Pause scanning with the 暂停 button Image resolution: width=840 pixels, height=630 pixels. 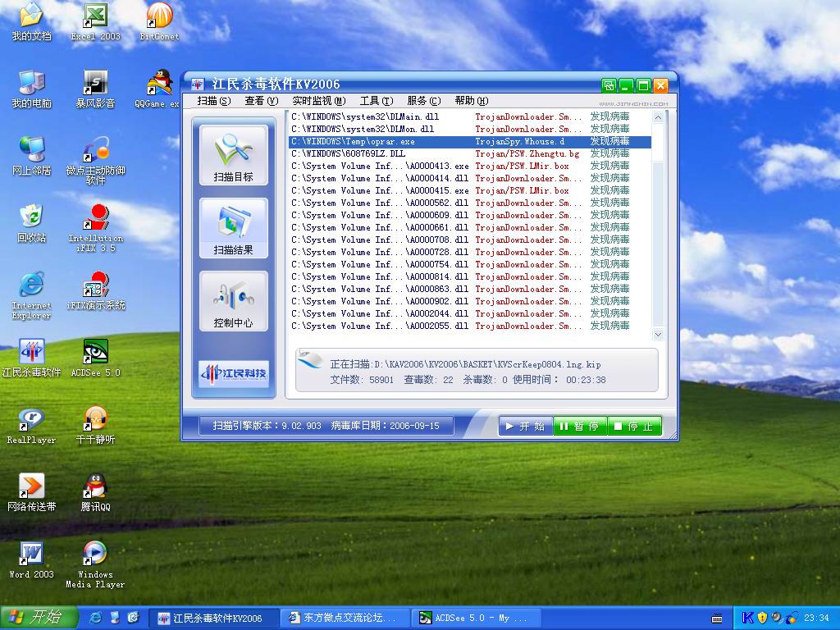580,427
